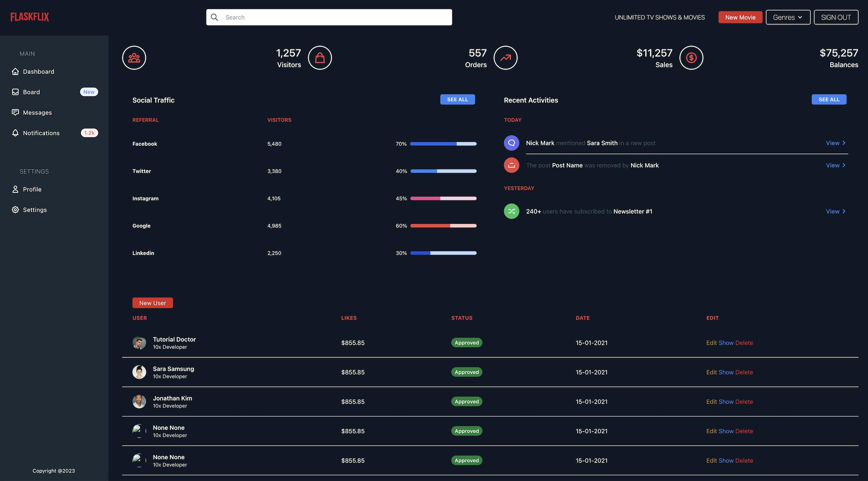Click the SIGN OUT button
The image size is (868, 481).
[836, 17]
